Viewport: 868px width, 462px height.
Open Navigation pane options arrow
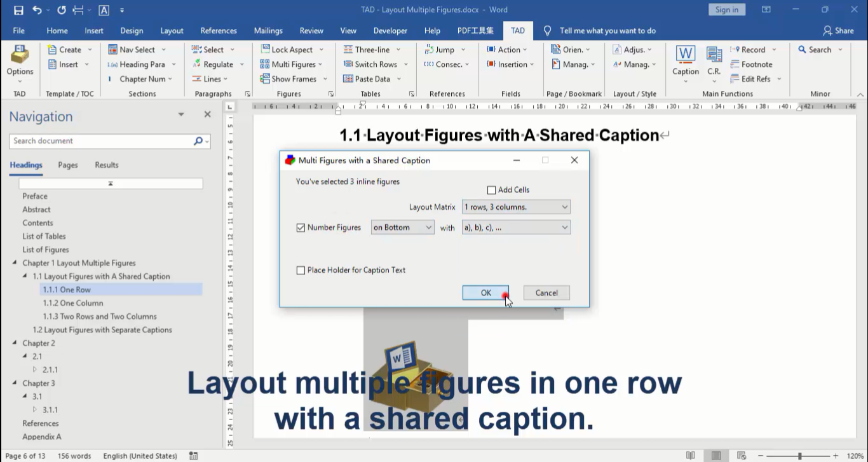click(x=181, y=114)
